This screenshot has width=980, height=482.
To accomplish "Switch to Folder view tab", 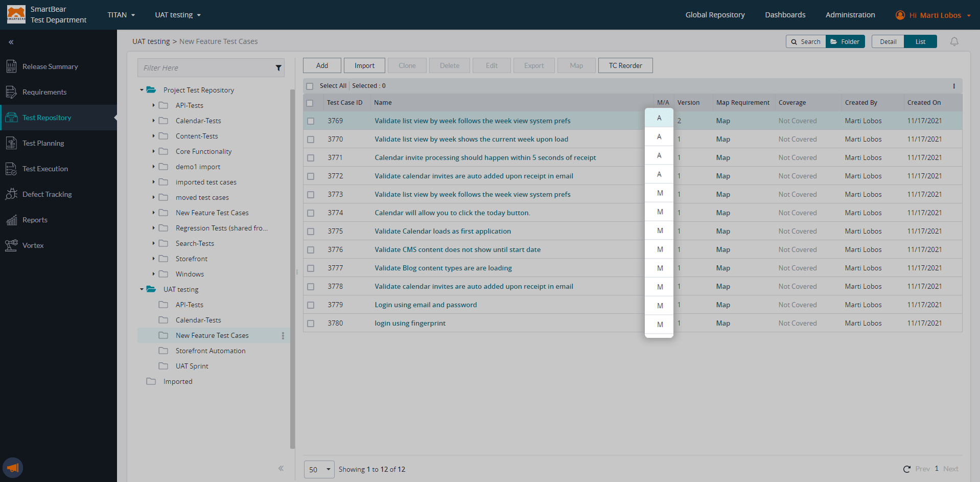I will 845,41.
